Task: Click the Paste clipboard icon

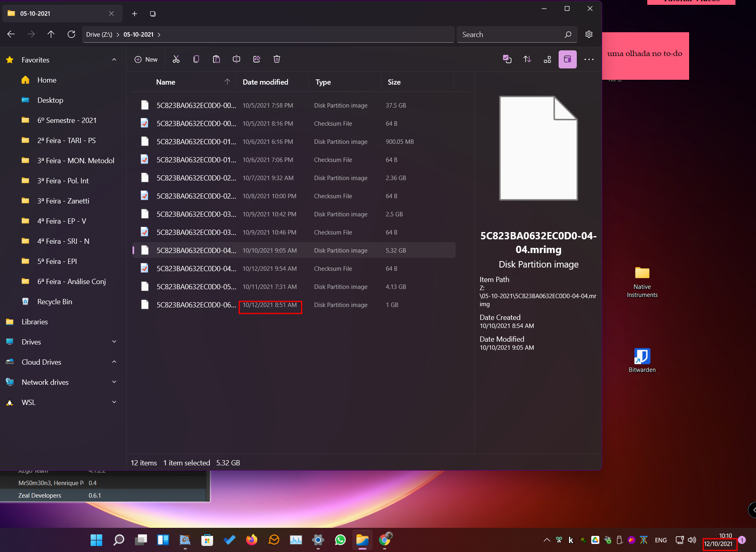Action: pyautogui.click(x=216, y=59)
